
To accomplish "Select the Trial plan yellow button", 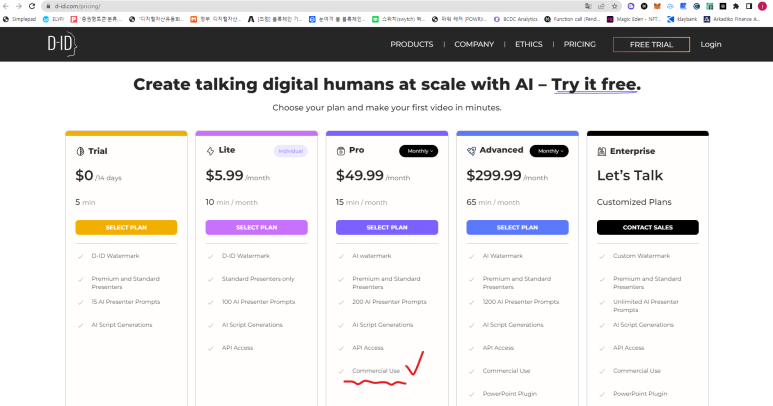I will click(x=126, y=227).
